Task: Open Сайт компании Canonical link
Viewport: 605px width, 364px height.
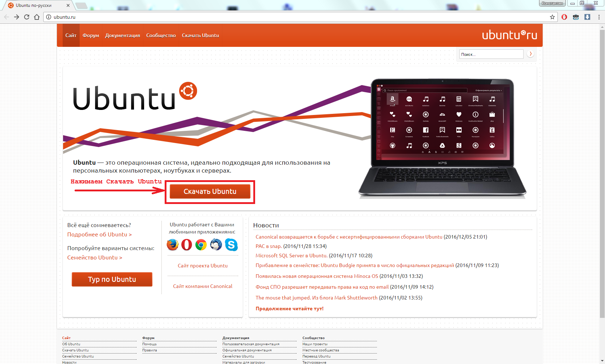Action: pos(203,286)
